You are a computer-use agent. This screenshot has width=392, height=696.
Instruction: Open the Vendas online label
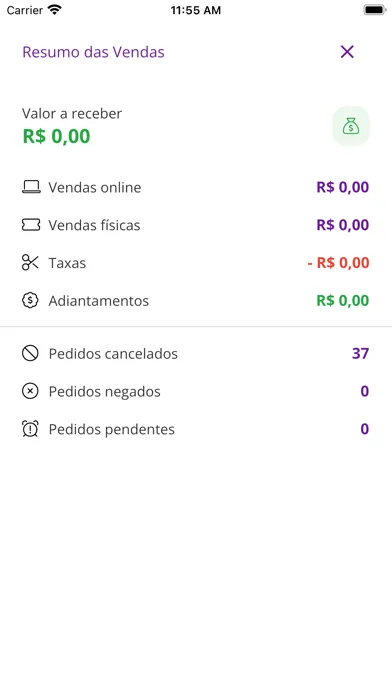coord(95,187)
